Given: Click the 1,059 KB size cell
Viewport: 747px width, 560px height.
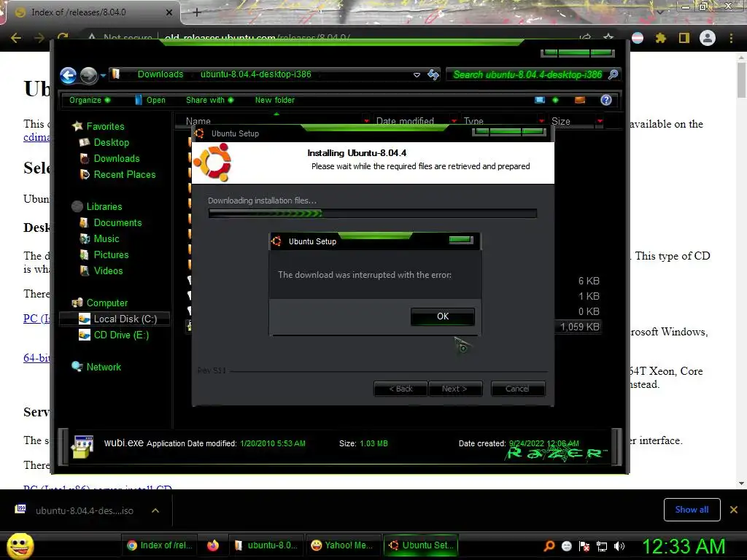Looking at the screenshot, I should tap(579, 327).
